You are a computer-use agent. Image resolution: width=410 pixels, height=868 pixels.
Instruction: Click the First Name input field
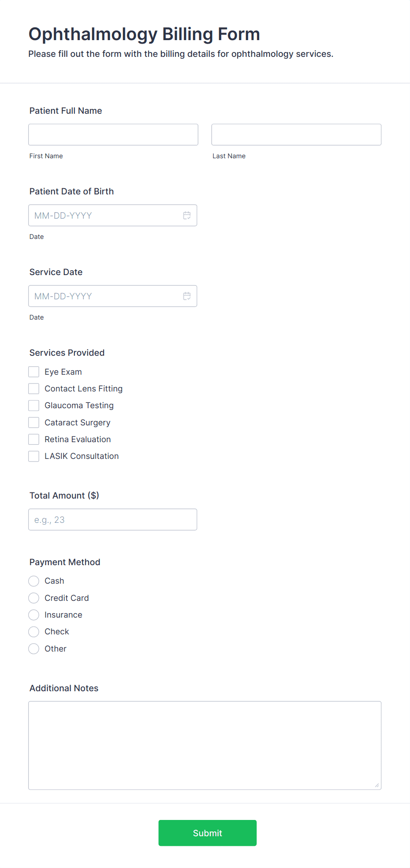click(x=113, y=134)
